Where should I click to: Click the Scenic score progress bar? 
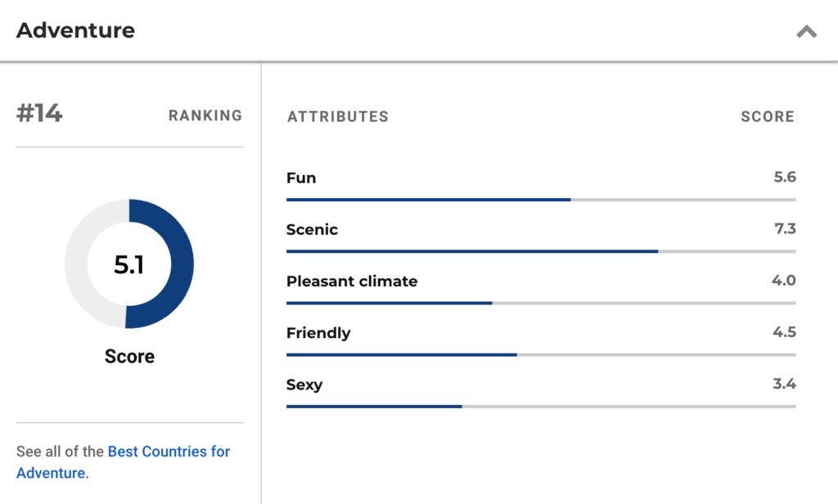pos(541,251)
